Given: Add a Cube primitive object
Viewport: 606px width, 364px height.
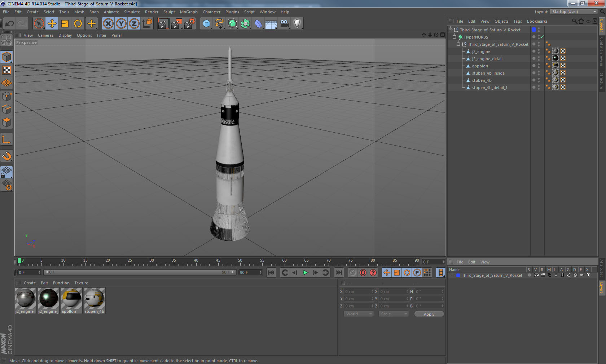Looking at the screenshot, I should [x=206, y=24].
